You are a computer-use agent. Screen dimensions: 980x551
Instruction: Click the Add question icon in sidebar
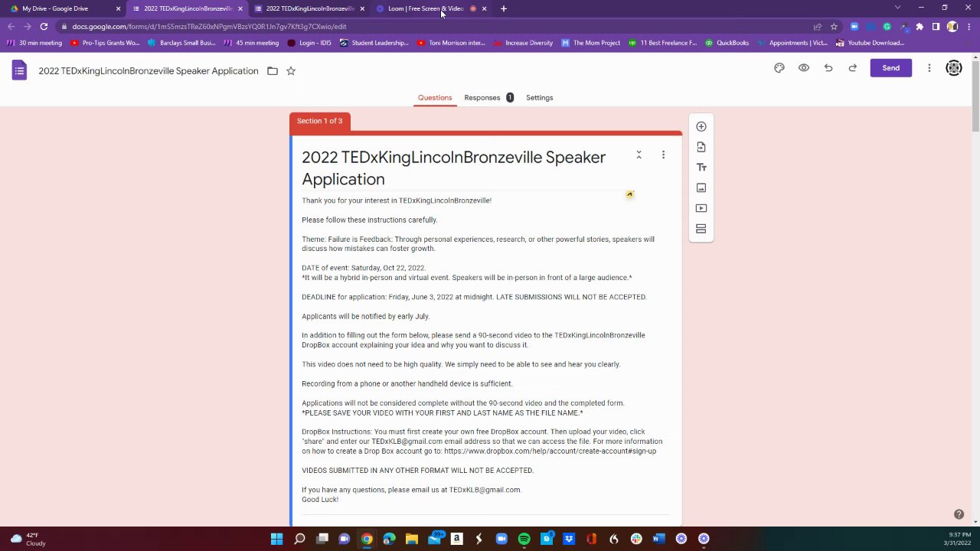point(701,126)
